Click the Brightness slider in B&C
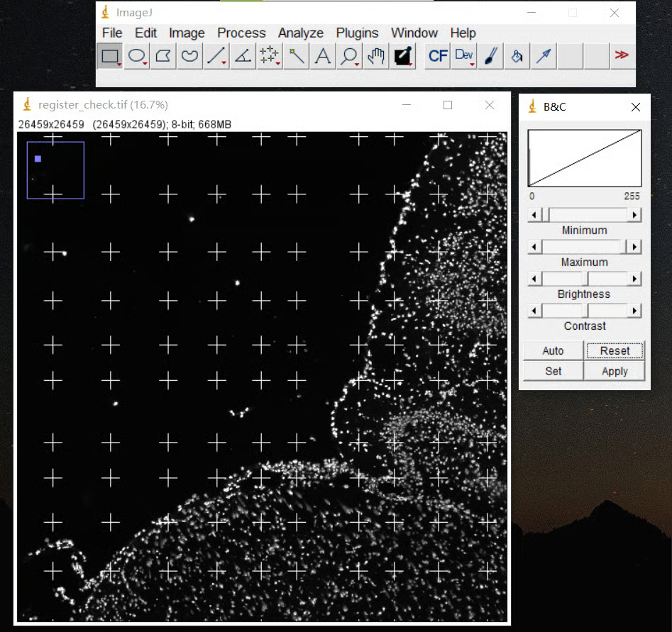Image resolution: width=672 pixels, height=632 pixels. [585, 279]
